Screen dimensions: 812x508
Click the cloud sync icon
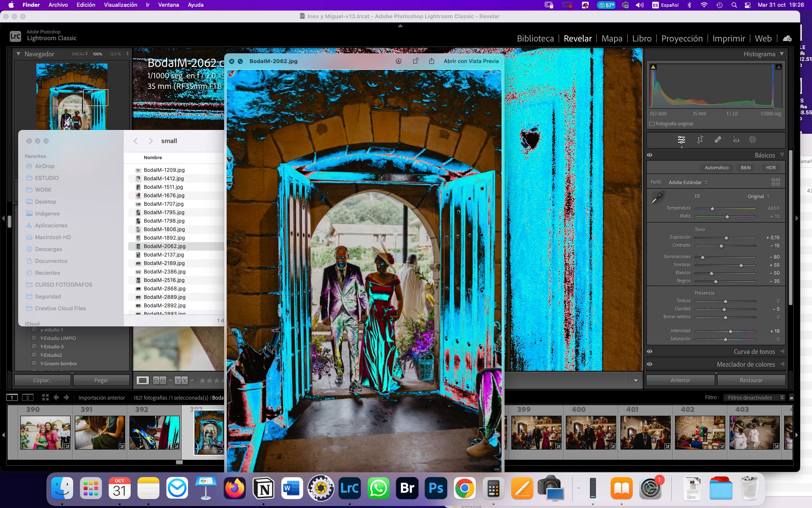pos(787,39)
